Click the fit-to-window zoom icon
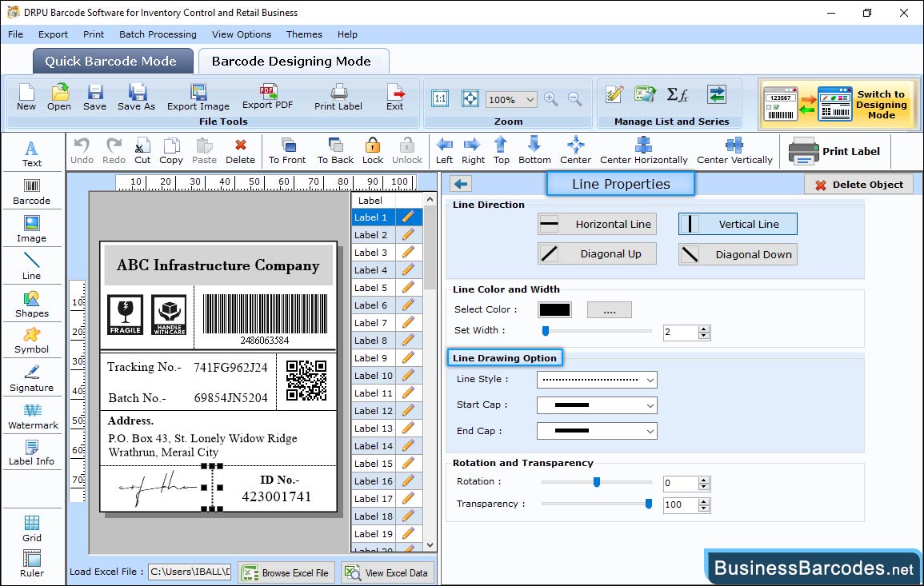Viewport: 924px width, 586px height. pos(470,99)
